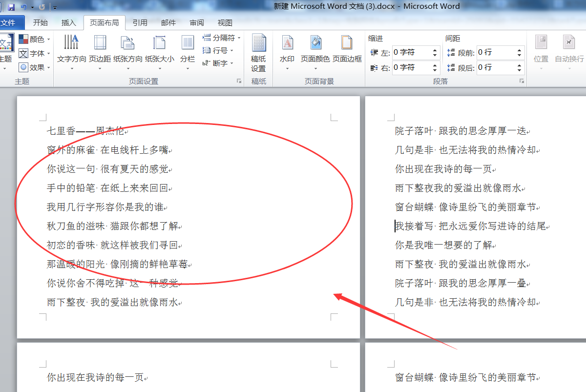The image size is (586, 392).
Task: Open the 文件 (File) tab
Action: point(9,22)
